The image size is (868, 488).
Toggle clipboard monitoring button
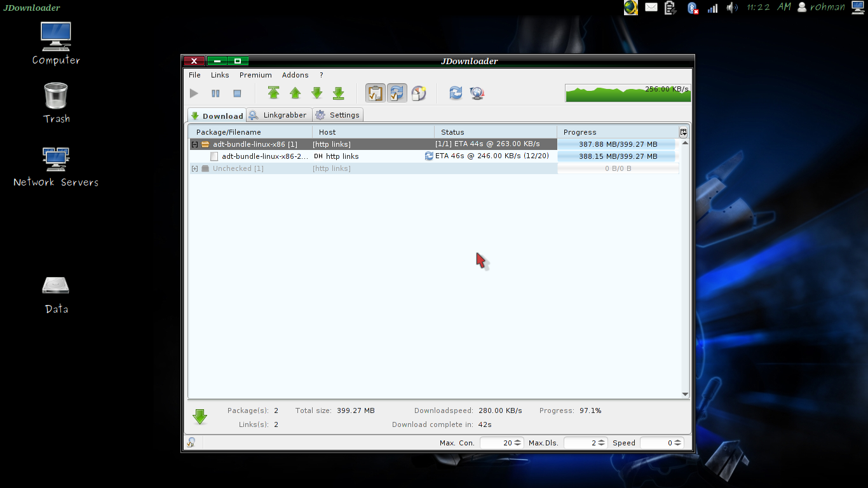(375, 93)
